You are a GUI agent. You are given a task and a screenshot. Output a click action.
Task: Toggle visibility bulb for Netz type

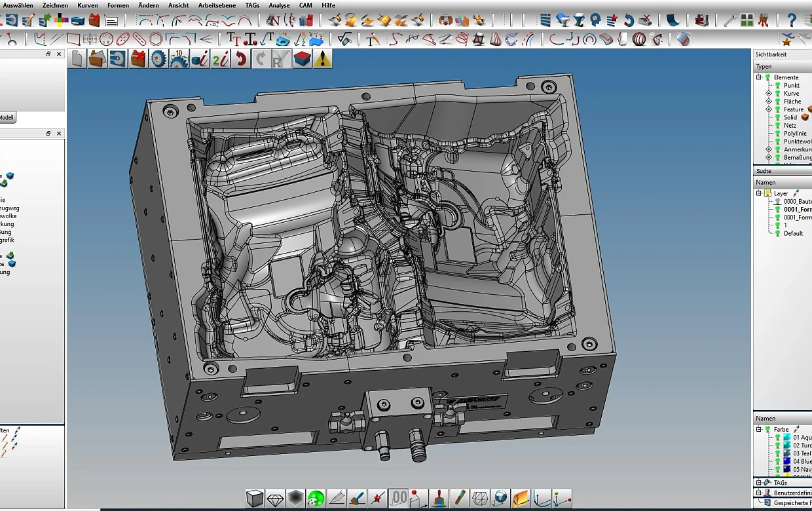777,126
